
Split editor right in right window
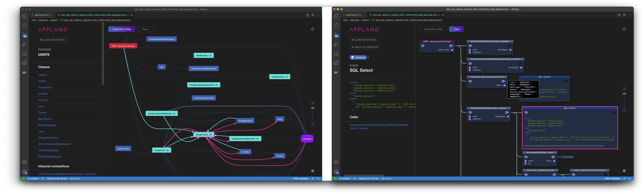[624, 15]
